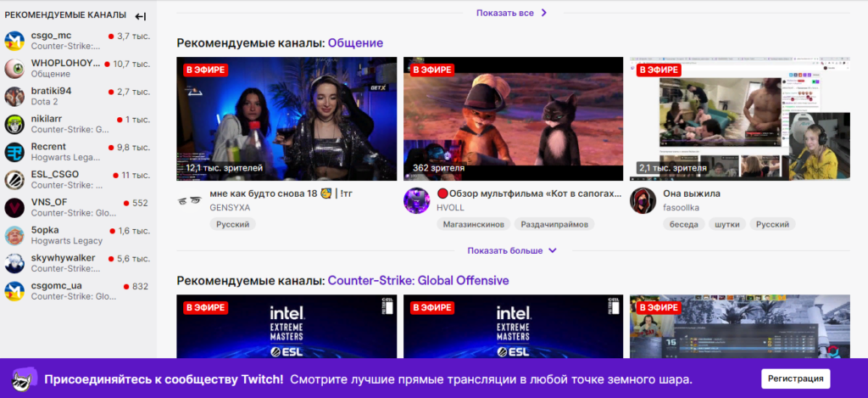This screenshot has height=398, width=868.
Task: Select 'Русский' tag under fasoollka stream
Action: (x=773, y=224)
